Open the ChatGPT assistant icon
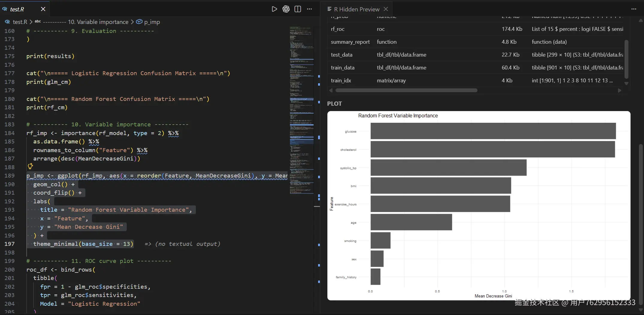Screen dimensions: 644x315 [x=286, y=9]
